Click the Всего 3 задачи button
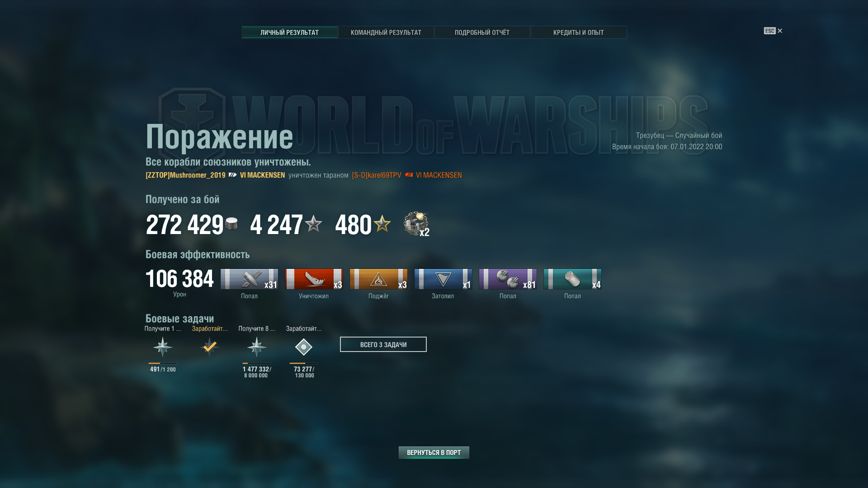The height and width of the screenshot is (488, 868). point(383,344)
